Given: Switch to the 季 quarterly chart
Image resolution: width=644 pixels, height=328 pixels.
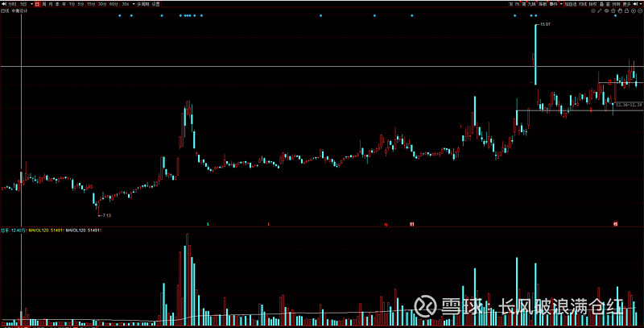Looking at the screenshot, I should [57, 4].
